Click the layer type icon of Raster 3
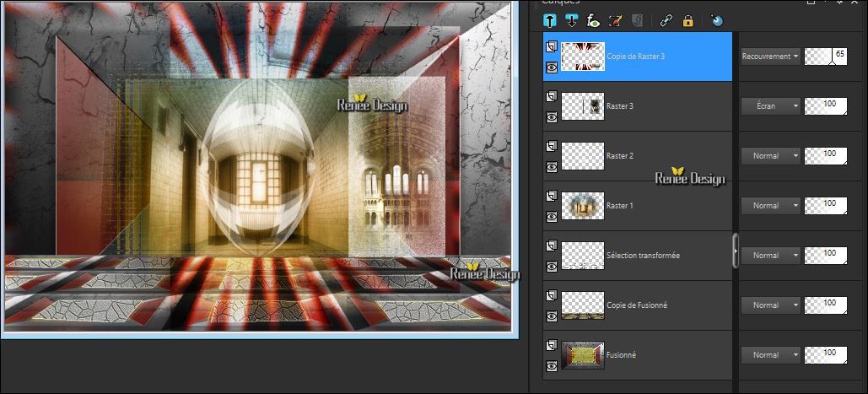This screenshot has height=394, width=868. 552,97
